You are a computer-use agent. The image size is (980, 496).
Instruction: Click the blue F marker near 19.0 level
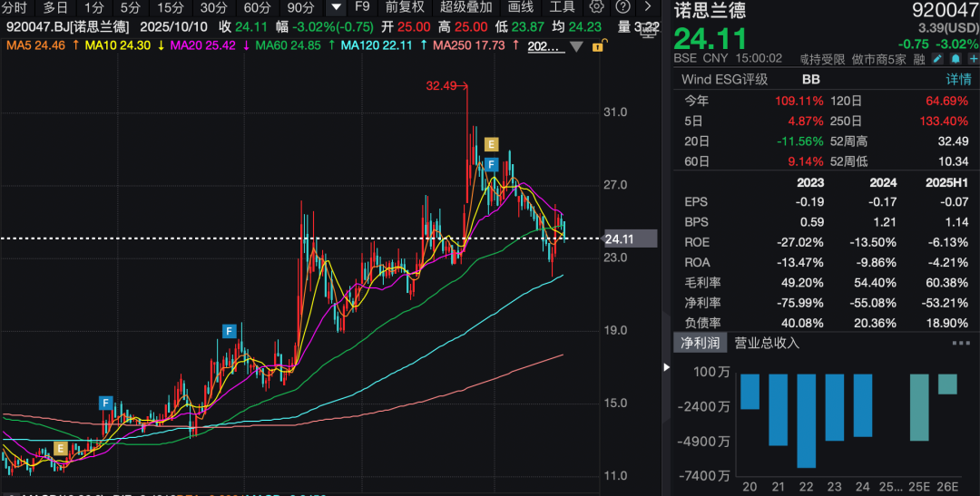click(x=230, y=331)
